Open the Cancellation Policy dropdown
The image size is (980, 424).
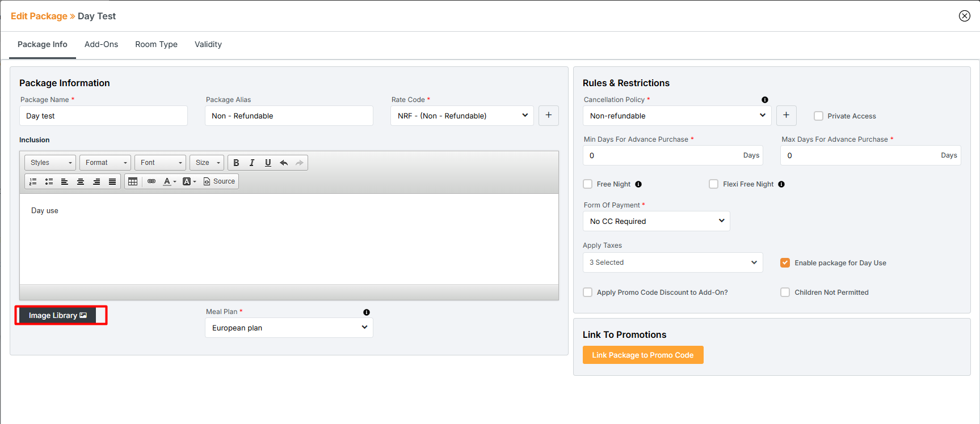pos(676,116)
